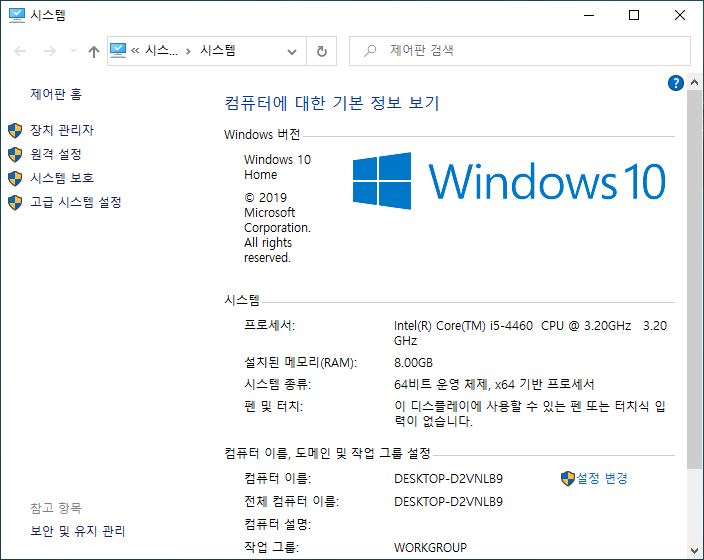Click processor value Intel(R) Core(TM) i5-4460

[x=530, y=333]
